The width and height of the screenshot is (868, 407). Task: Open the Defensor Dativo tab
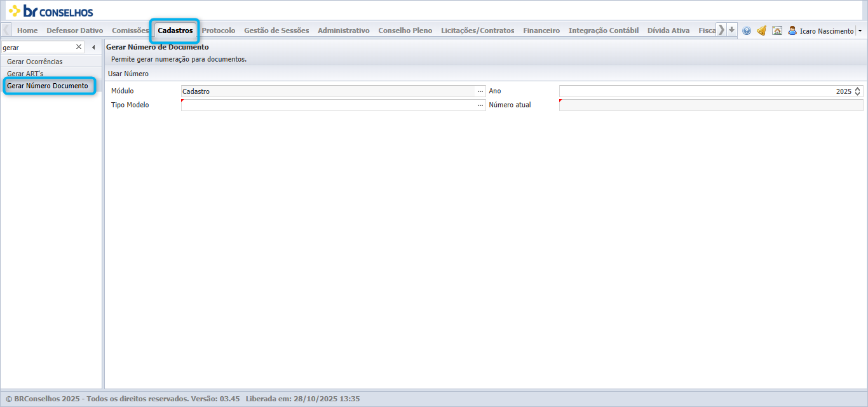click(75, 30)
